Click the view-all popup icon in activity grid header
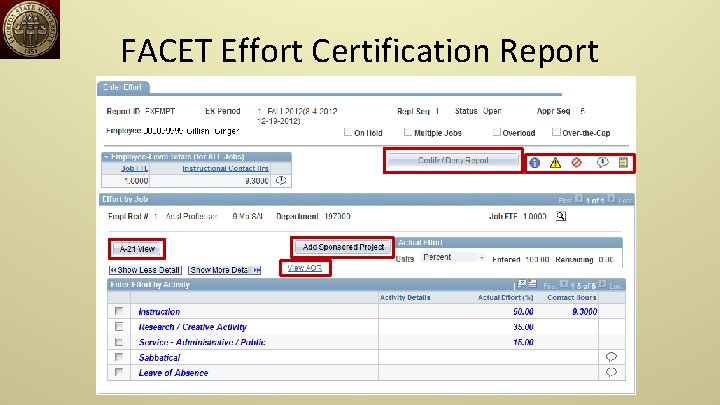This screenshot has height=405, width=720. point(522,284)
